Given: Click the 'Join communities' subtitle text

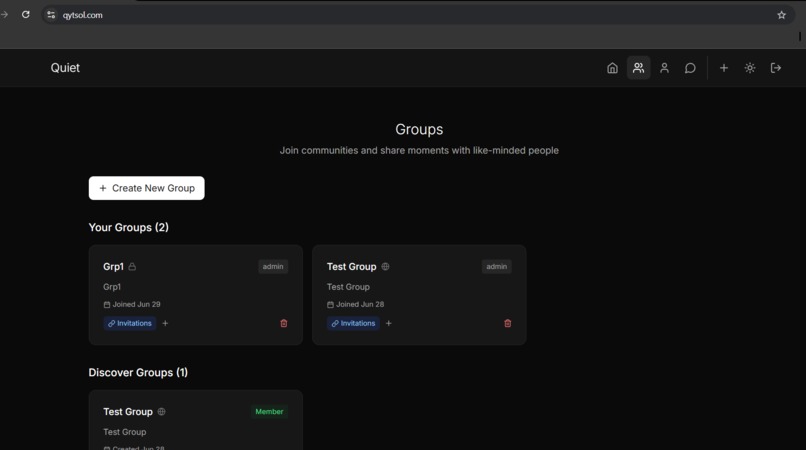Looking at the screenshot, I should click(419, 150).
